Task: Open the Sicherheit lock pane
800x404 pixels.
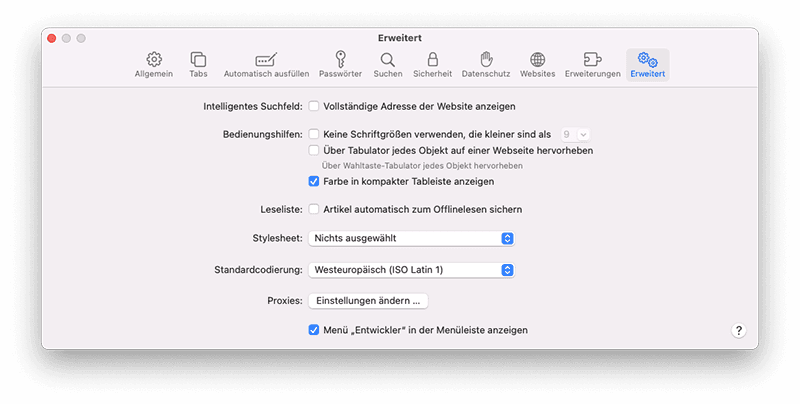Action: click(432, 65)
